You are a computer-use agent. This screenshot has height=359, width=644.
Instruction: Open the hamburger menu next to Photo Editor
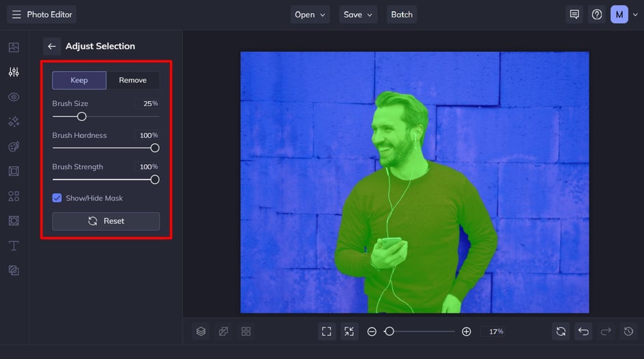[x=16, y=15]
